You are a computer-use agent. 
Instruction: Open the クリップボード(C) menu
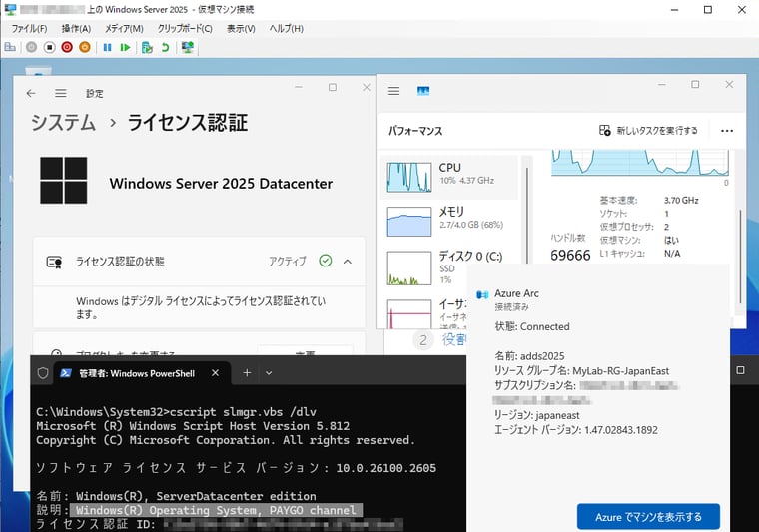click(185, 29)
